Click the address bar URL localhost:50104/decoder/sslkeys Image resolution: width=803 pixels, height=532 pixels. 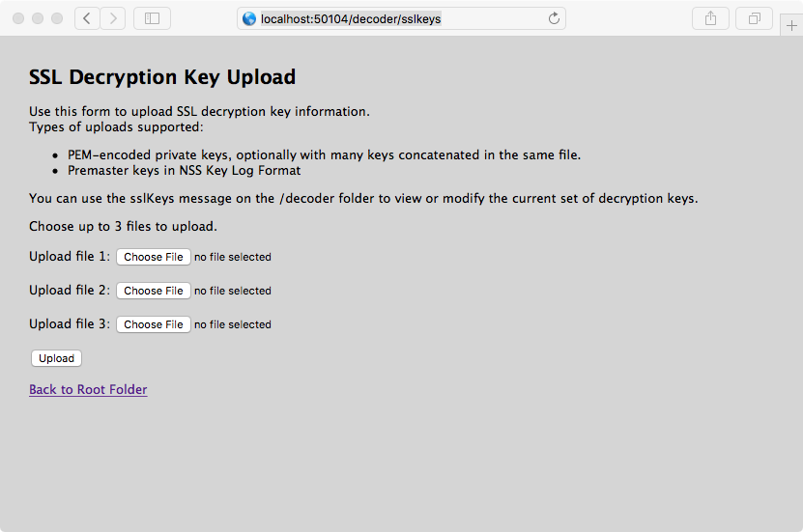tap(351, 19)
